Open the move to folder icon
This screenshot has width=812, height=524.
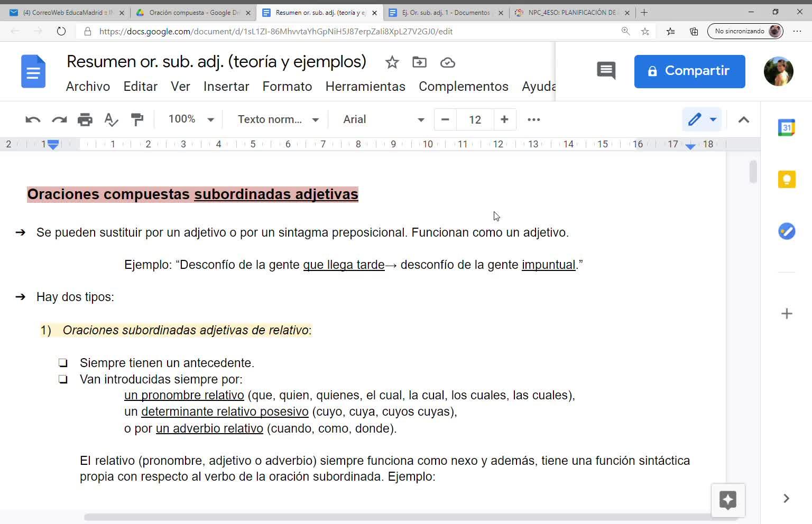click(419, 62)
